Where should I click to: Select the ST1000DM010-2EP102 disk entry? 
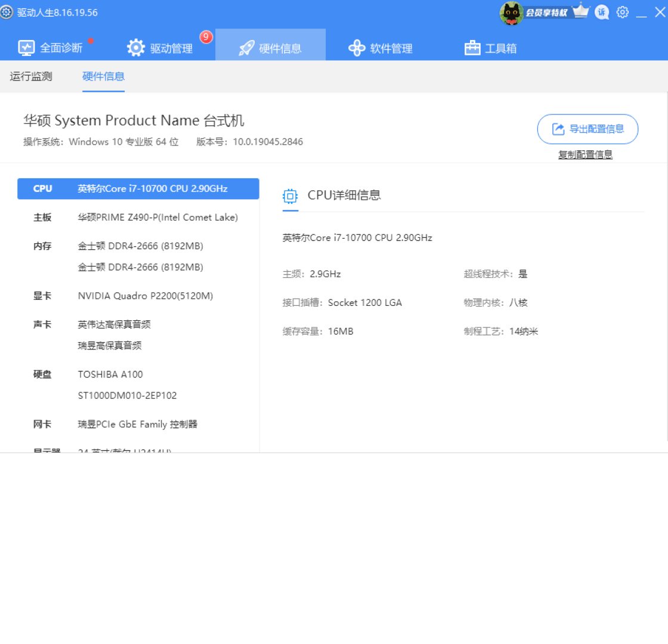click(x=127, y=395)
